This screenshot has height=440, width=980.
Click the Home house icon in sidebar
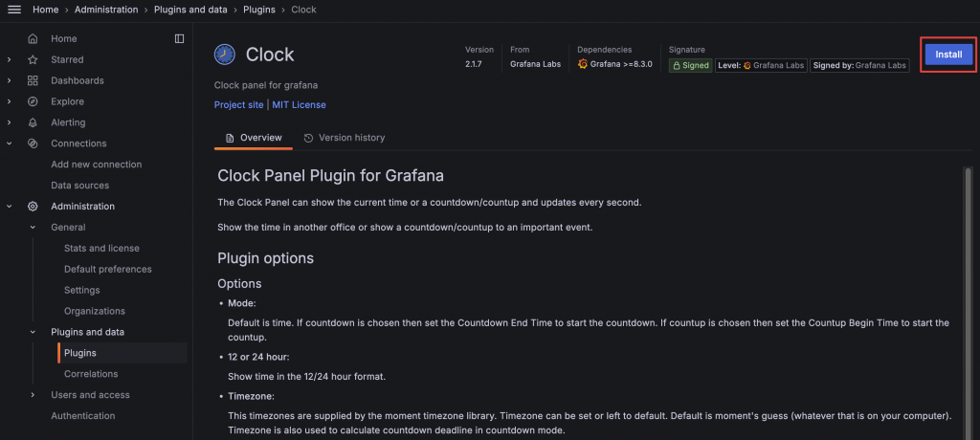click(x=33, y=39)
